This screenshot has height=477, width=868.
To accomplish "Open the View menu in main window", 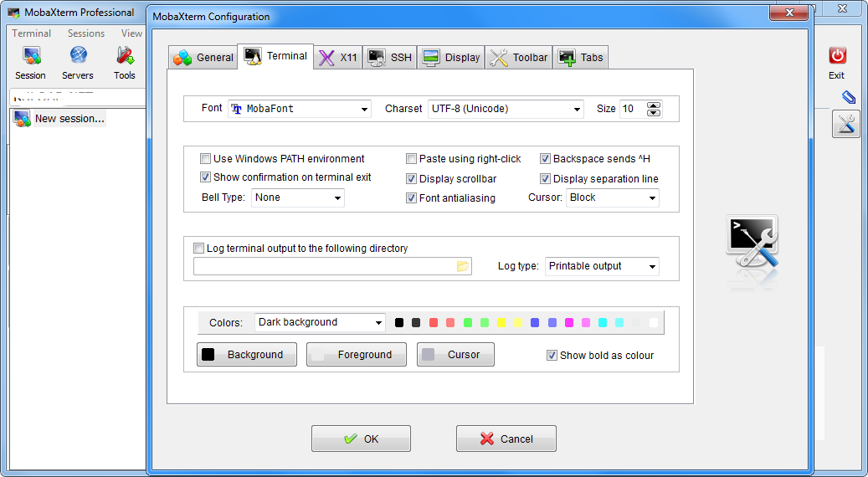I will [131, 33].
